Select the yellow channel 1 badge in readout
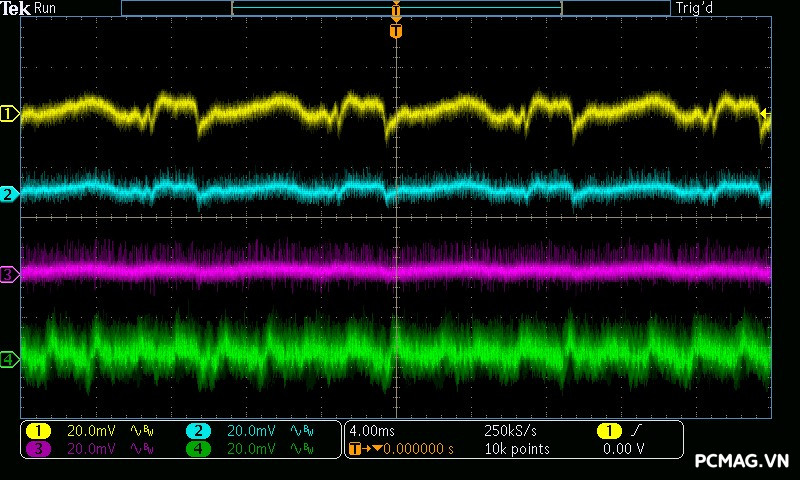 [38, 430]
